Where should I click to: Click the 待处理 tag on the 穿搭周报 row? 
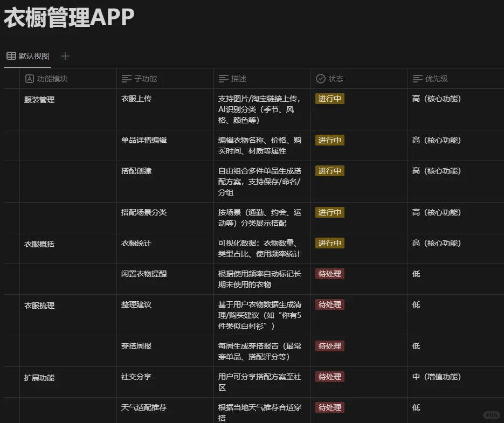click(329, 346)
